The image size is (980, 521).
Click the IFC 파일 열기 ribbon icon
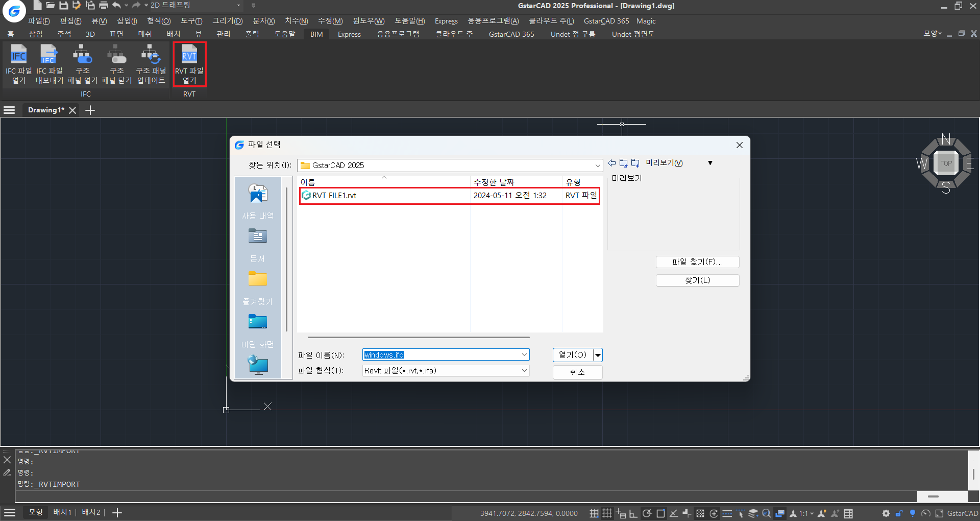tap(19, 64)
